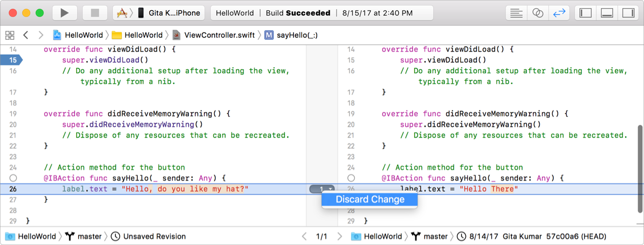Click the Run (play) button
The height and width of the screenshot is (245, 644).
(x=64, y=13)
